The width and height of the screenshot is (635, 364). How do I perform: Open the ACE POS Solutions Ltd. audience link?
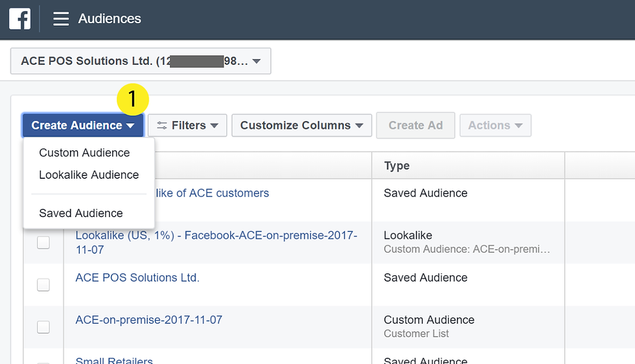click(137, 278)
